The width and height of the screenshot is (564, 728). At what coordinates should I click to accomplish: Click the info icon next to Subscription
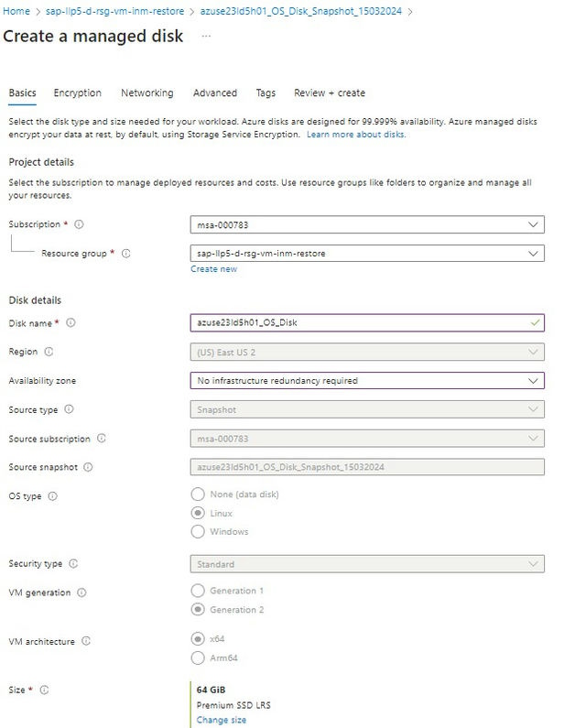[79, 224]
